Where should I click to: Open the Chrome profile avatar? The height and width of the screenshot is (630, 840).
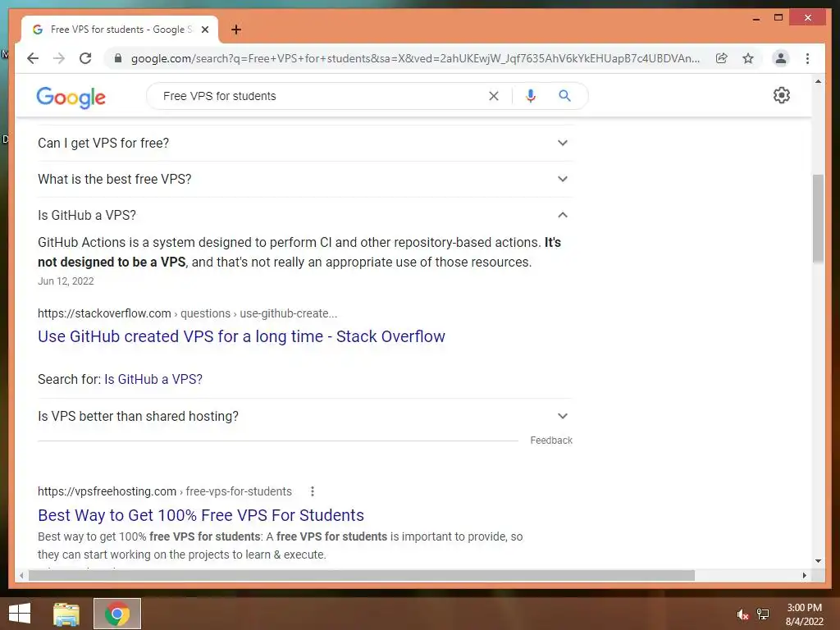click(781, 58)
